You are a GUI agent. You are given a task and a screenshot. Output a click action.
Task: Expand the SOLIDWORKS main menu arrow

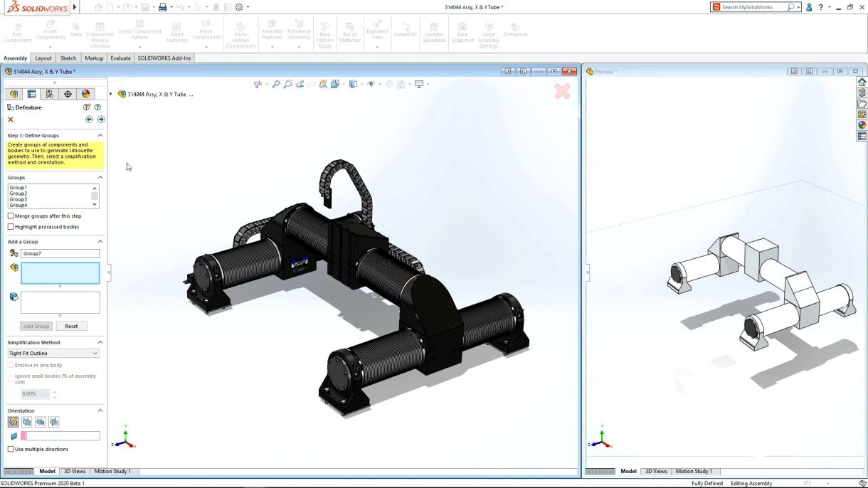click(75, 7)
